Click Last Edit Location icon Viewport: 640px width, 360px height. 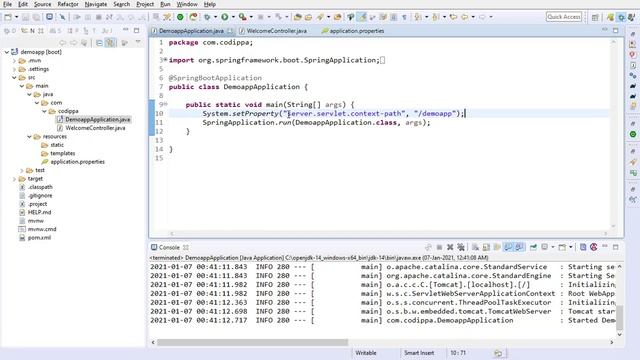click(453, 17)
